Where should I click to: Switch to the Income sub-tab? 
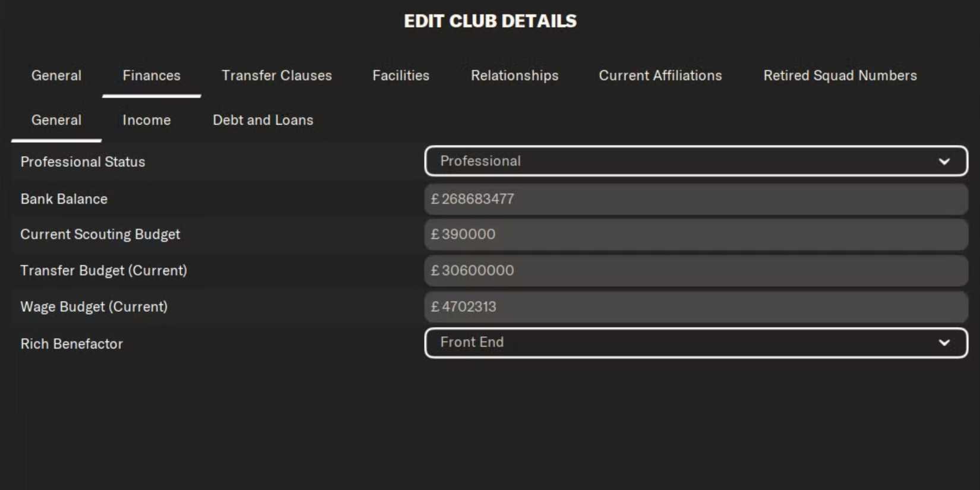point(146,120)
